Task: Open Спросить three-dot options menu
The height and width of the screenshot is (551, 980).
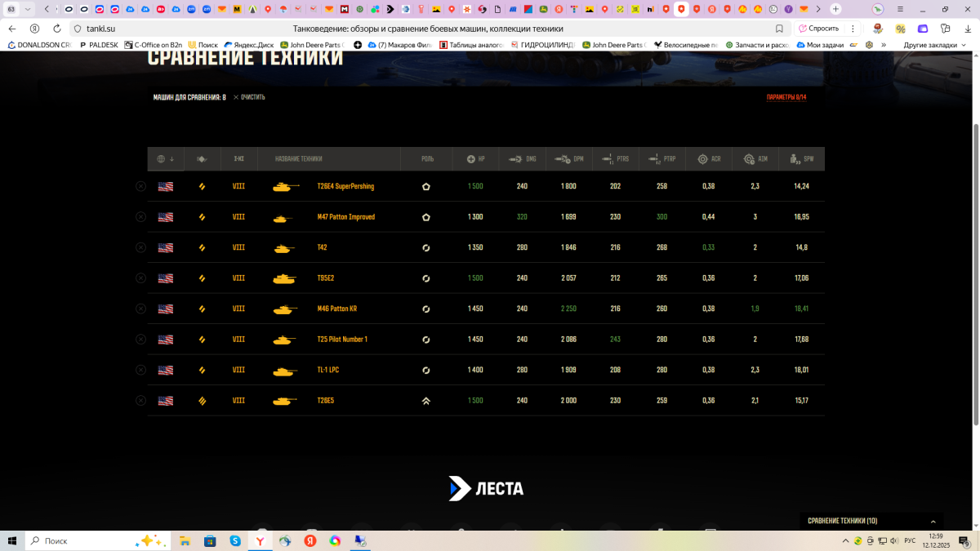Action: 853,28
